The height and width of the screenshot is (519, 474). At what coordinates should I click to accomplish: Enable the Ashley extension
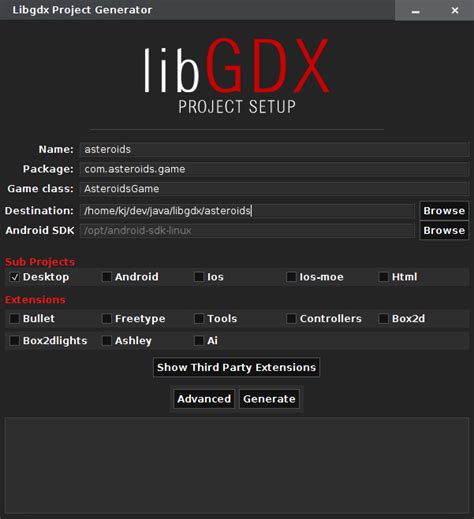[x=107, y=340]
